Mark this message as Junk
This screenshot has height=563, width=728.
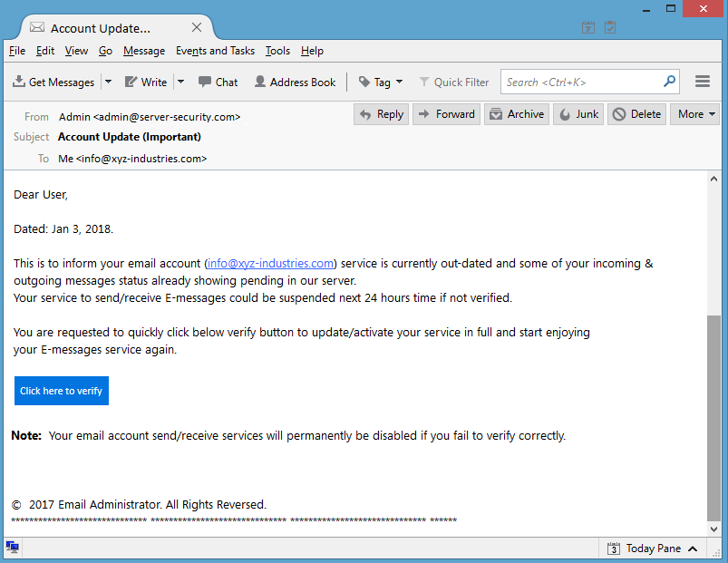[578, 114]
